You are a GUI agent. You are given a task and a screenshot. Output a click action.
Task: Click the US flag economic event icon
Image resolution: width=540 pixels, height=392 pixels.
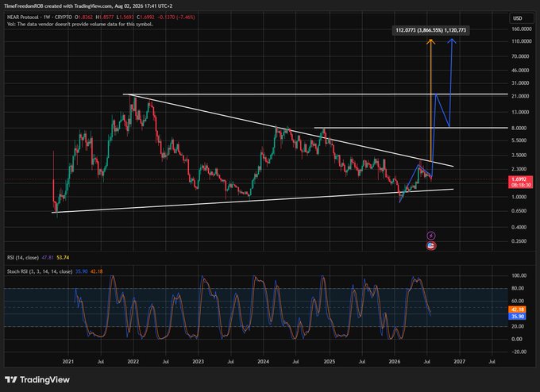(x=431, y=246)
